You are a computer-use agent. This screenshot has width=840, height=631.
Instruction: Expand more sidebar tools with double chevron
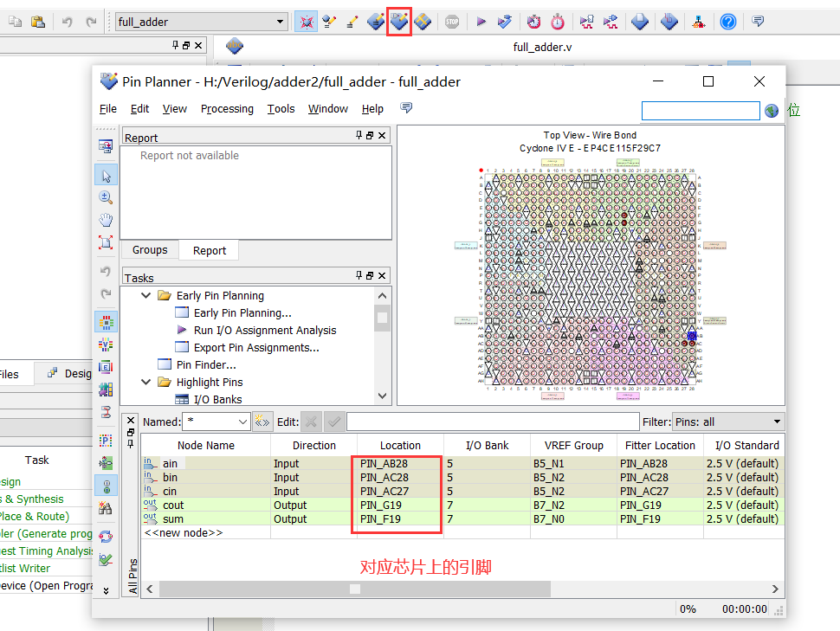[106, 591]
